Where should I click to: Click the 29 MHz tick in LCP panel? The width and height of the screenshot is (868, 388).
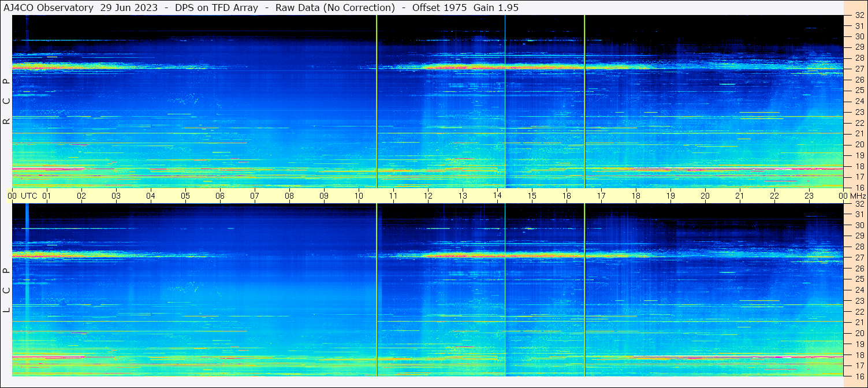coord(859,236)
